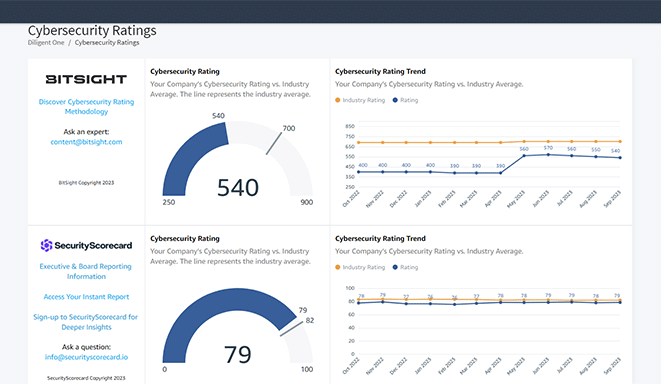Image resolution: width=661 pixels, height=384 pixels.
Task: Toggle the orange Industry Rating legend in BitSight trend
Action: [x=360, y=100]
